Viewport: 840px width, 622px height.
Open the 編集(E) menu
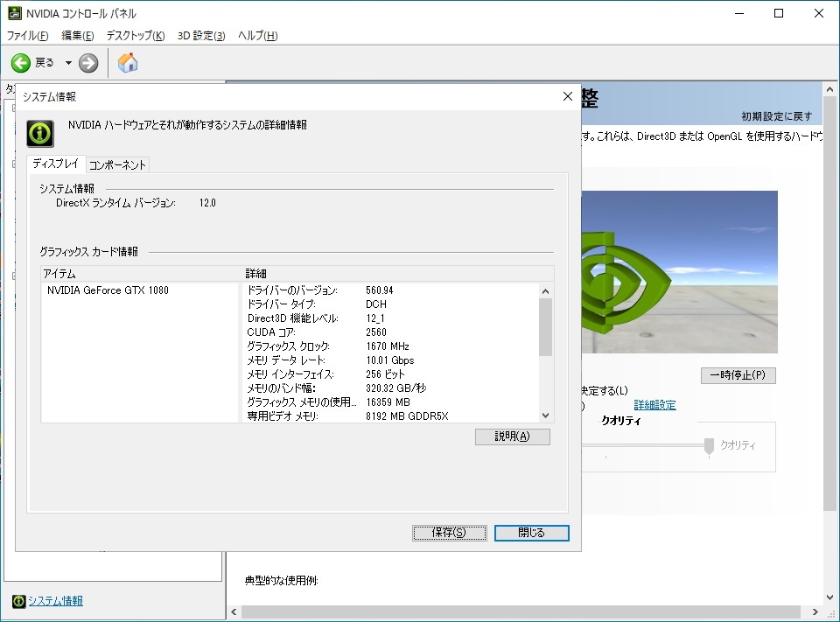[x=78, y=35]
